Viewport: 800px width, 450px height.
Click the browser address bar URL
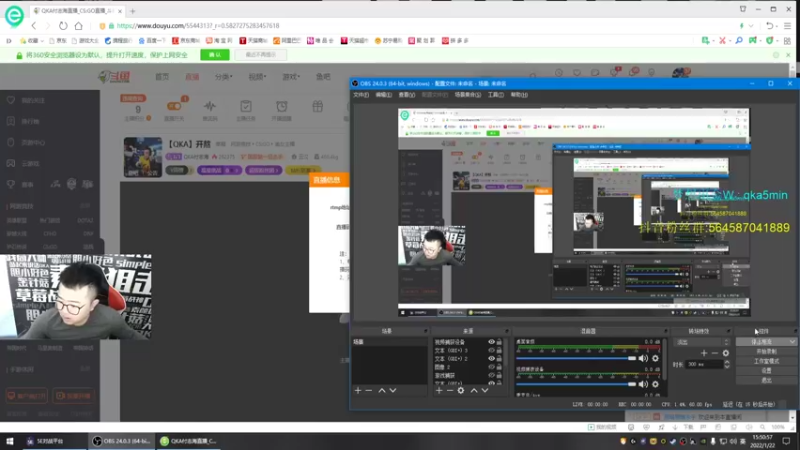coord(198,26)
